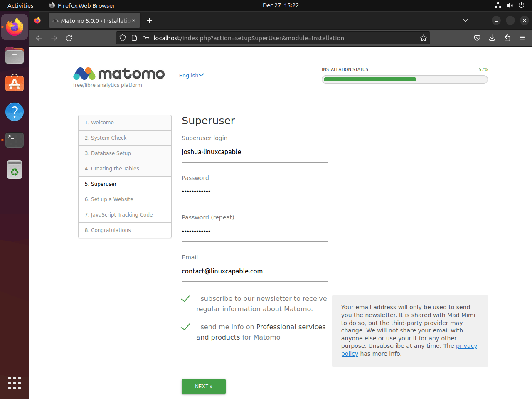
Task: Open the Trash dock icon
Action: tap(15, 170)
